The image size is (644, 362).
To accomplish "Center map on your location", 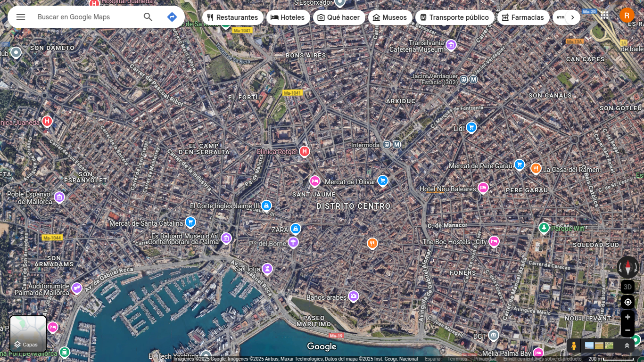I will (627, 302).
